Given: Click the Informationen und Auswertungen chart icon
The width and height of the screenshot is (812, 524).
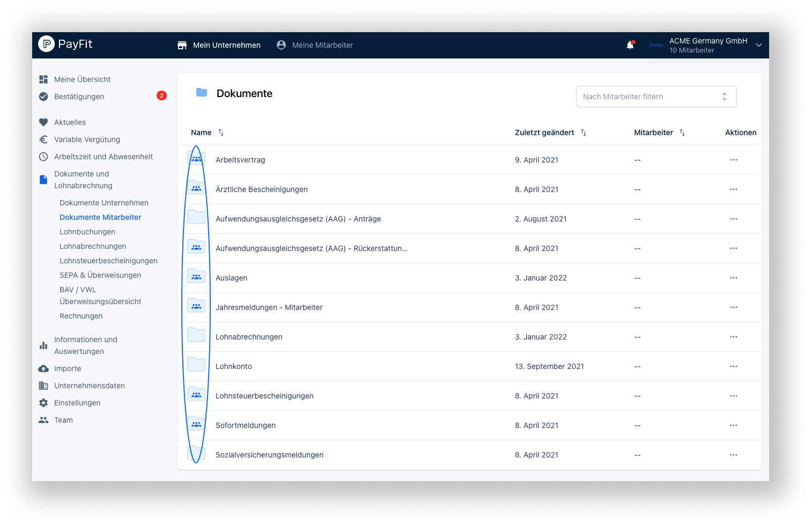Looking at the screenshot, I should click(43, 345).
